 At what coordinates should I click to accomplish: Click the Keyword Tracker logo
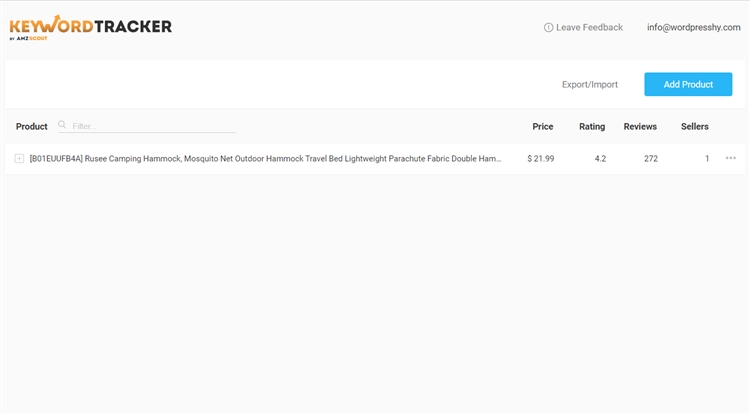(90, 28)
